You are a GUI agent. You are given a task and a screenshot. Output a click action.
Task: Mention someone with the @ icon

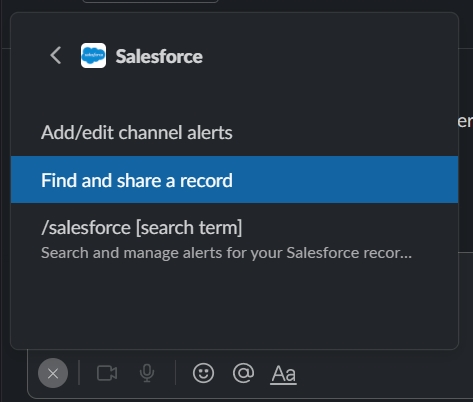tap(243, 373)
